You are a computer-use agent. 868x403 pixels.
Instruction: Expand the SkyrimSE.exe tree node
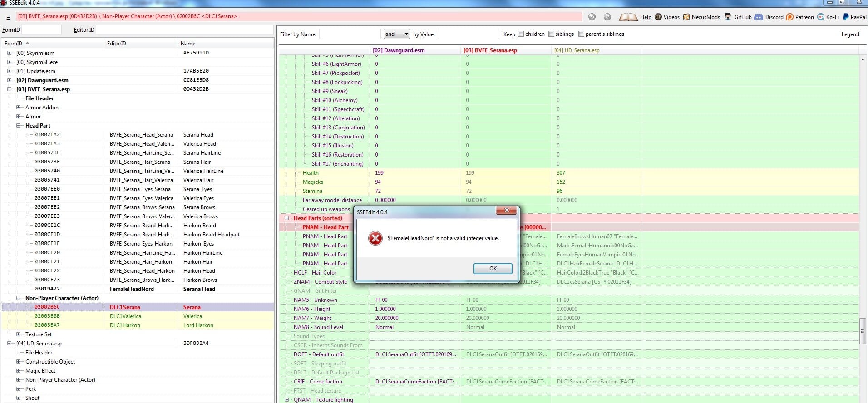tap(10, 62)
